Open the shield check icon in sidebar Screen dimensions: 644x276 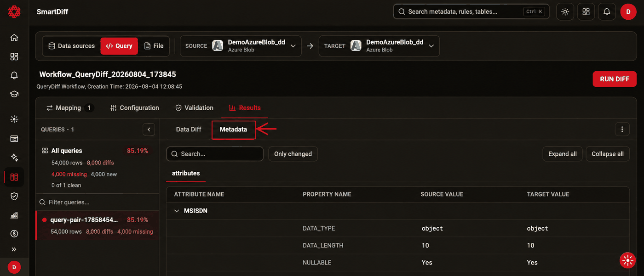[x=14, y=196]
